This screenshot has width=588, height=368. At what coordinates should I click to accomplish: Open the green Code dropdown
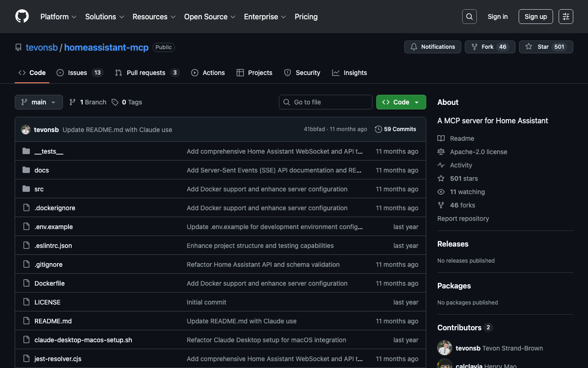tap(401, 102)
